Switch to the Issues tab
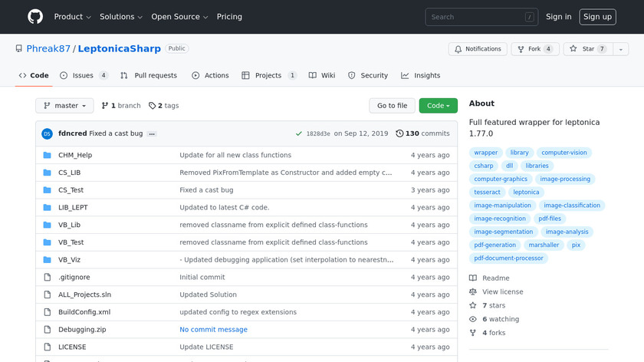644x362 pixels. 84,76
